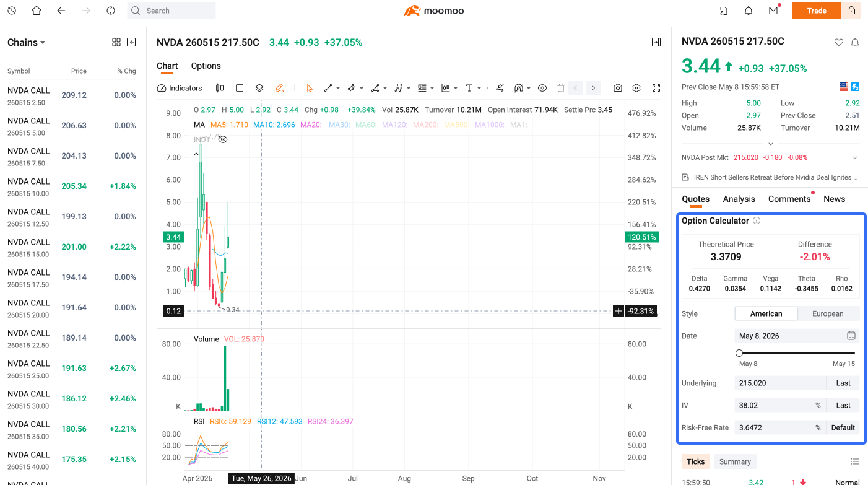Click the lock icon beside Trade
This screenshot has width=868, height=485.
pyautogui.click(x=851, y=11)
